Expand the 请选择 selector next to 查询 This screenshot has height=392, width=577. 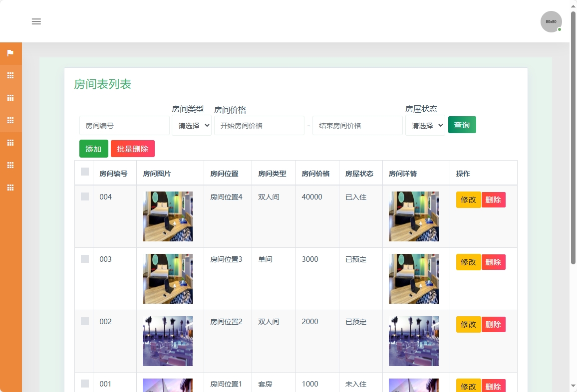(x=425, y=125)
